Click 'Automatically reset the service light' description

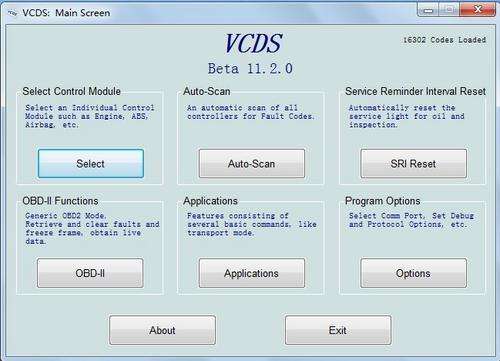(x=407, y=116)
